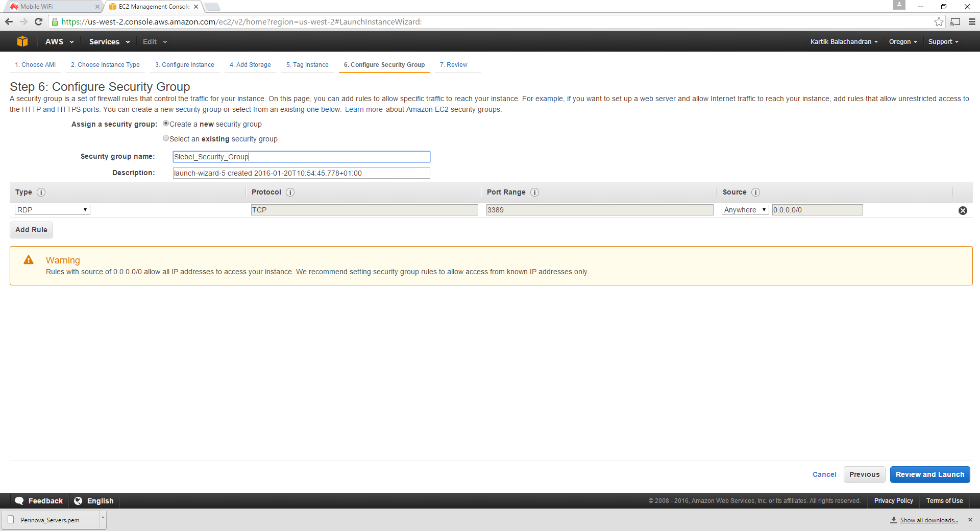Open the Source dropdown showing Anywhere
Screen dimensions: 980x531
tap(745, 210)
